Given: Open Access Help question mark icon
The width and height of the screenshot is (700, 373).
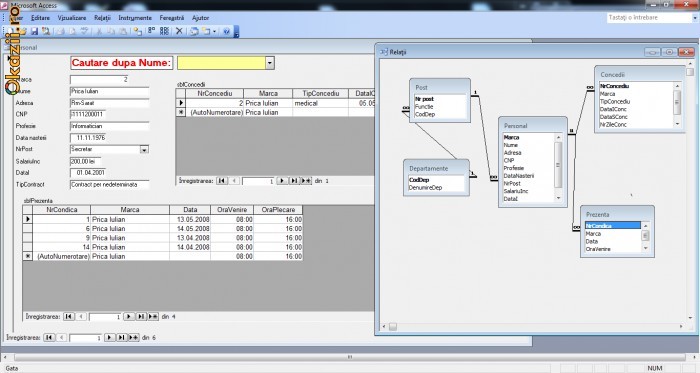Looking at the screenshot, I should pyautogui.click(x=226, y=31).
